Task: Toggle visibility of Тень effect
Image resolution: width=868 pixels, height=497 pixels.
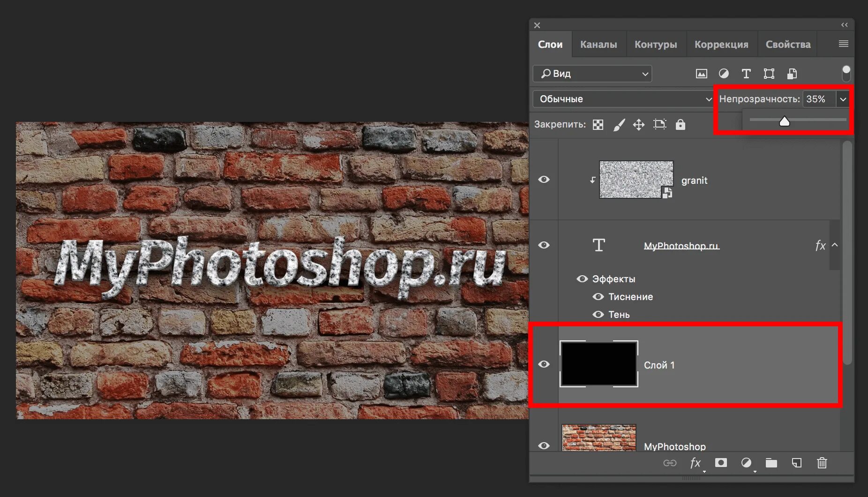Action: click(598, 315)
